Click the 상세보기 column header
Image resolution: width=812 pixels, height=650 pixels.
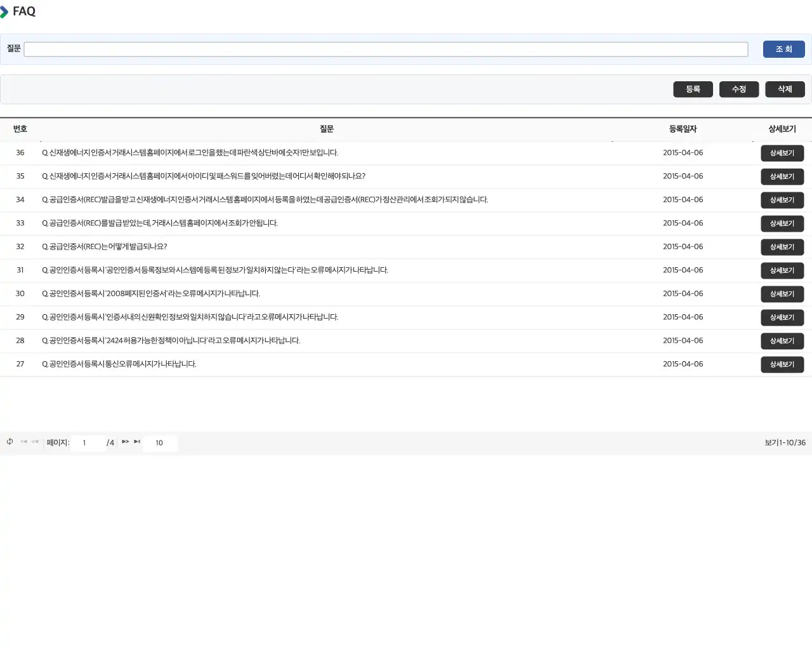(x=782, y=129)
